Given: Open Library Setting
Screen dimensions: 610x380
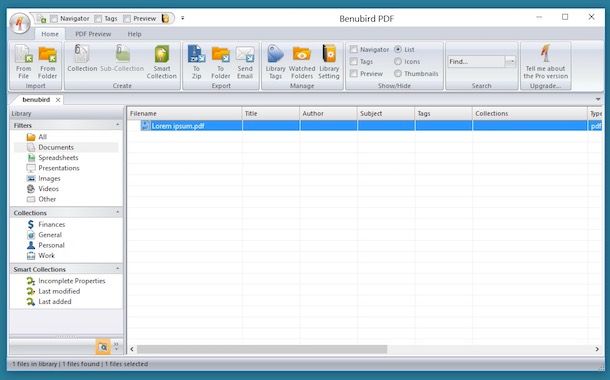Looking at the screenshot, I should tap(329, 62).
